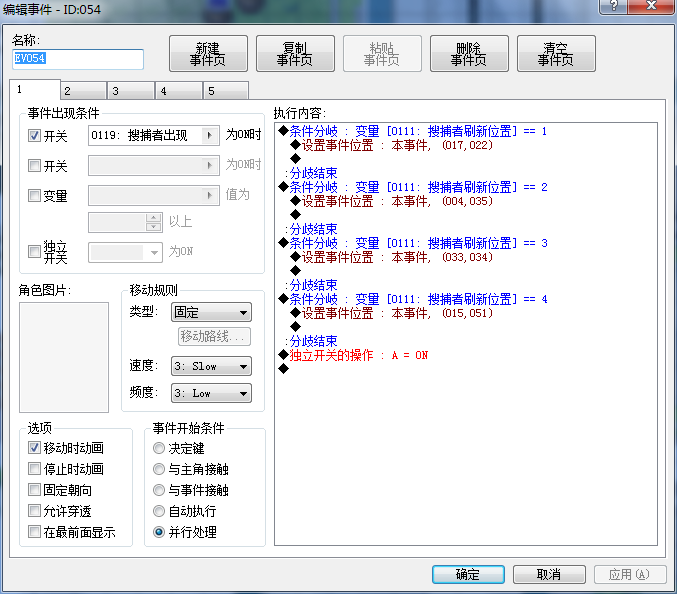
Task: Click the 新建事件页 button
Action: click(208, 54)
